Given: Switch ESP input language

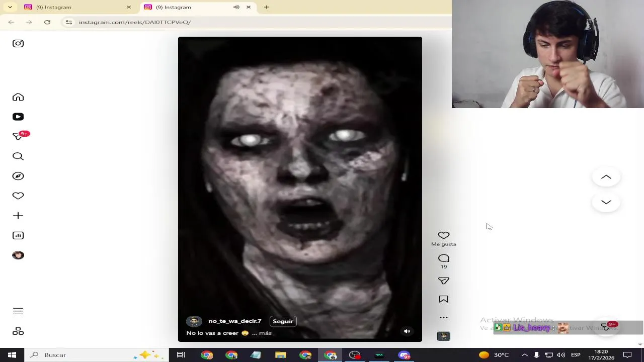Looking at the screenshot, I should 576,355.
